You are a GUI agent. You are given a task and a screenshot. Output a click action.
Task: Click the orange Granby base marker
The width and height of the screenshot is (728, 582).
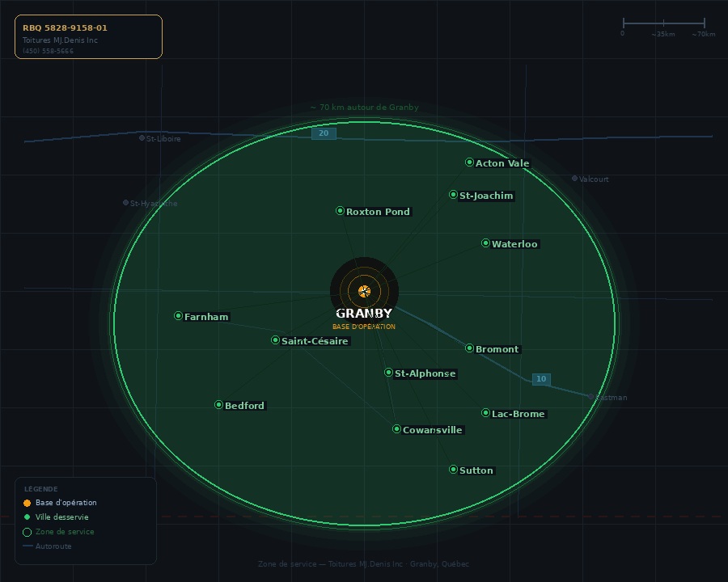tap(364, 291)
